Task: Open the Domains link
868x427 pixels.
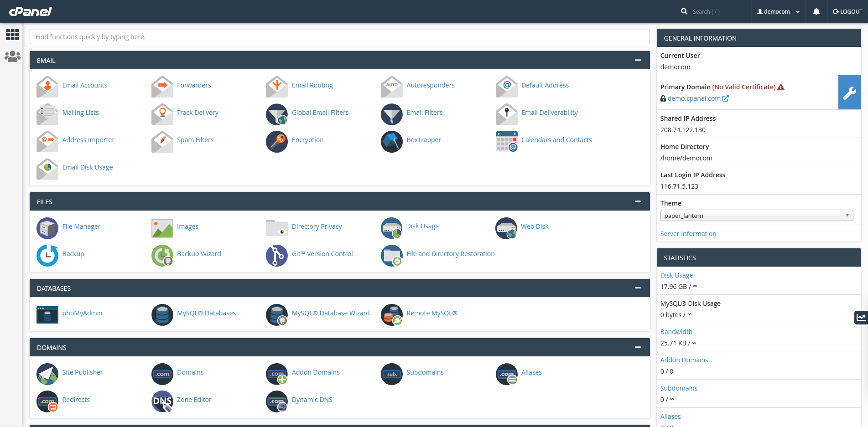Action: 190,372
